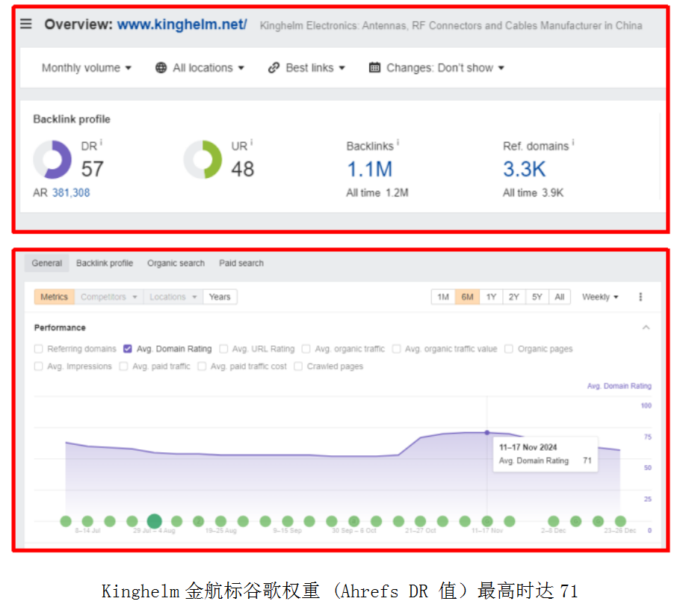The image size is (686, 616).
Task: Enable the Organic pages checkbox
Action: pos(509,349)
